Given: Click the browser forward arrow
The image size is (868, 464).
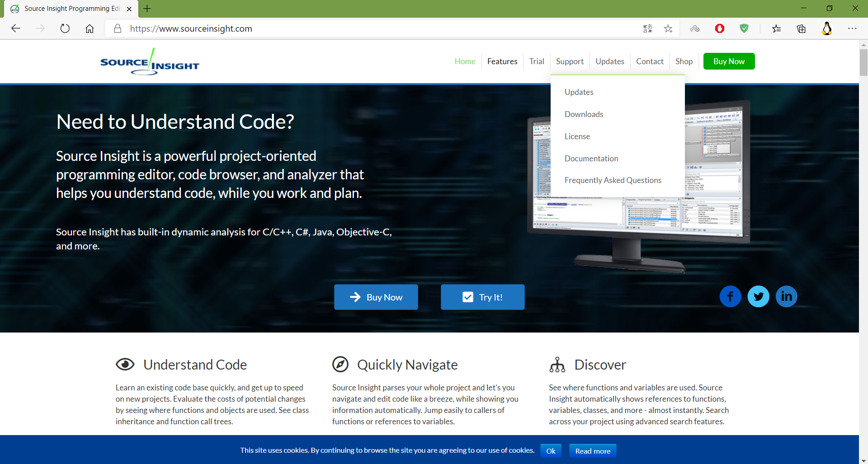Looking at the screenshot, I should (x=40, y=28).
